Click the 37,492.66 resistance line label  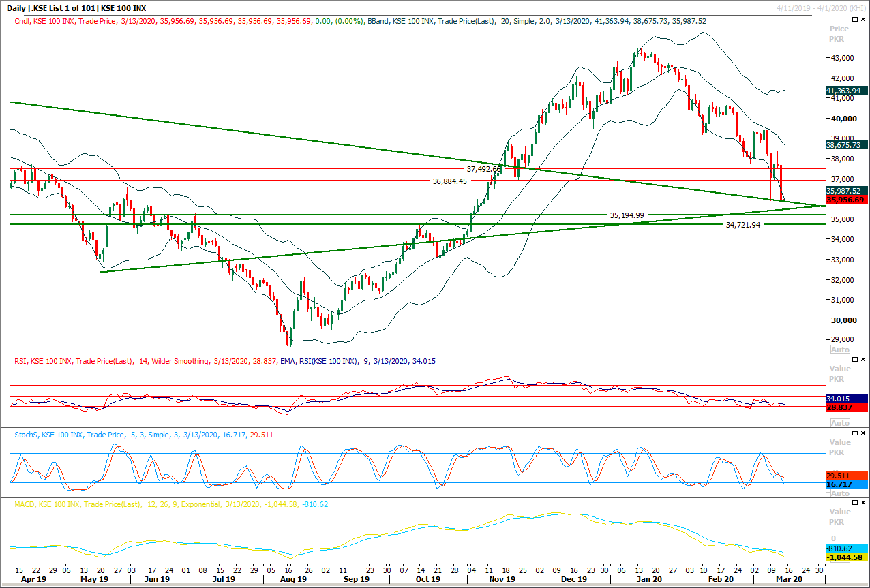[x=484, y=168]
